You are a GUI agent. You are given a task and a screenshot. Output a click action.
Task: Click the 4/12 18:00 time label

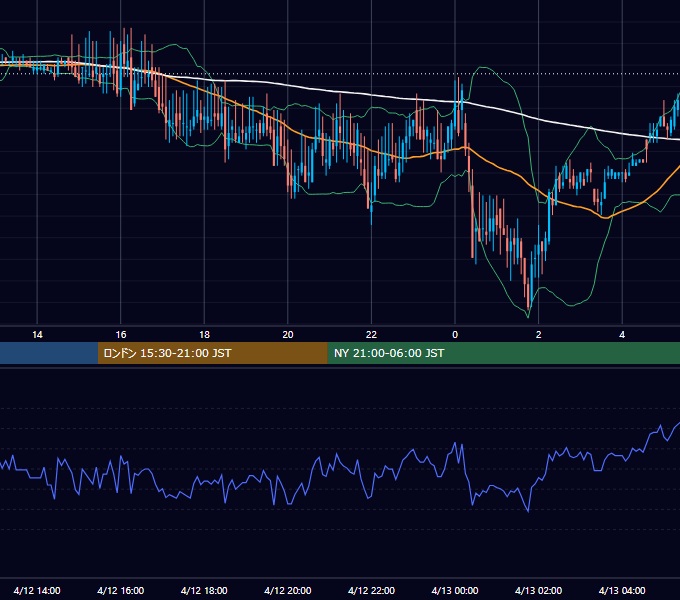click(204, 590)
